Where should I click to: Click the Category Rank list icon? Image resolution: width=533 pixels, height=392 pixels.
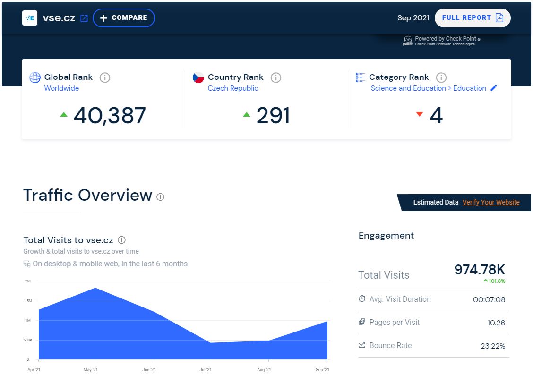[x=361, y=77]
